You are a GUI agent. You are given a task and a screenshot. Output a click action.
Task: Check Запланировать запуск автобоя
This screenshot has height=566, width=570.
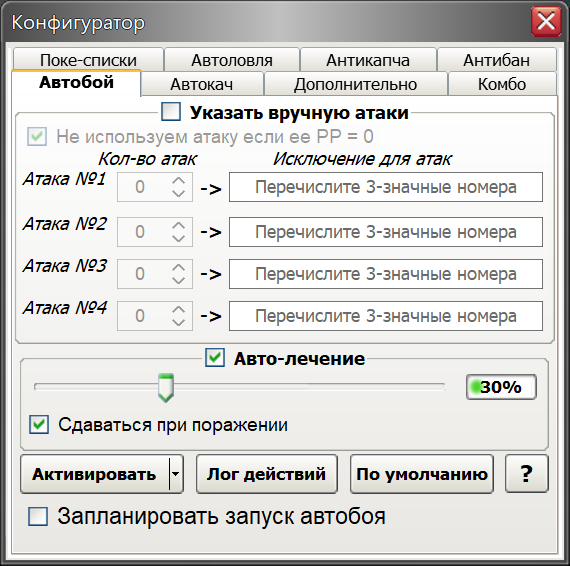coord(38,517)
